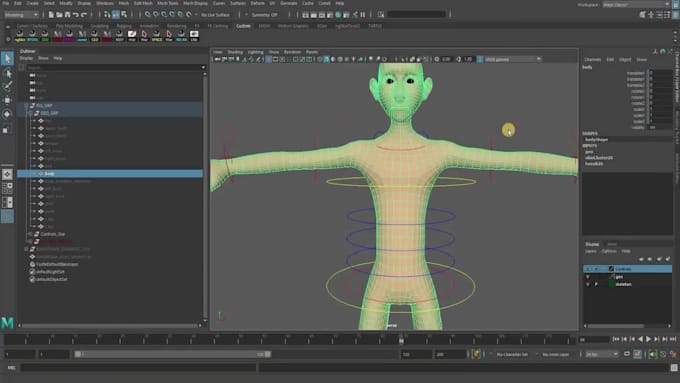Toggle visibility V of geo layer
The width and height of the screenshot is (680, 383).
(x=588, y=277)
